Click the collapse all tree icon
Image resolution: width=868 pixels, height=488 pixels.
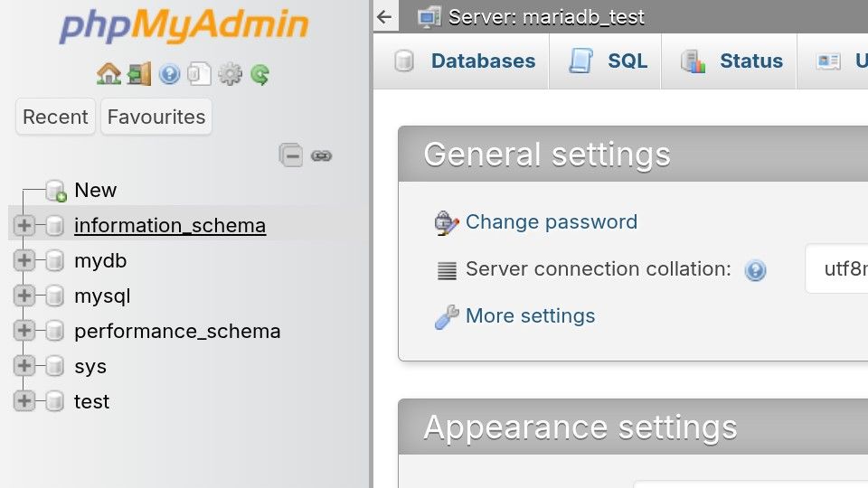290,155
